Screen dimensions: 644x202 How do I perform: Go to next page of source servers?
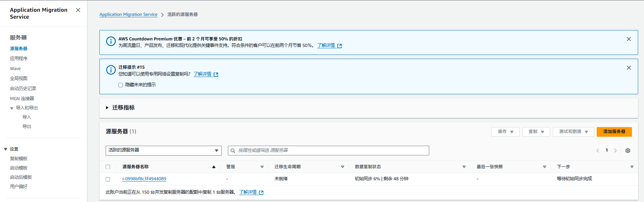(x=615, y=151)
